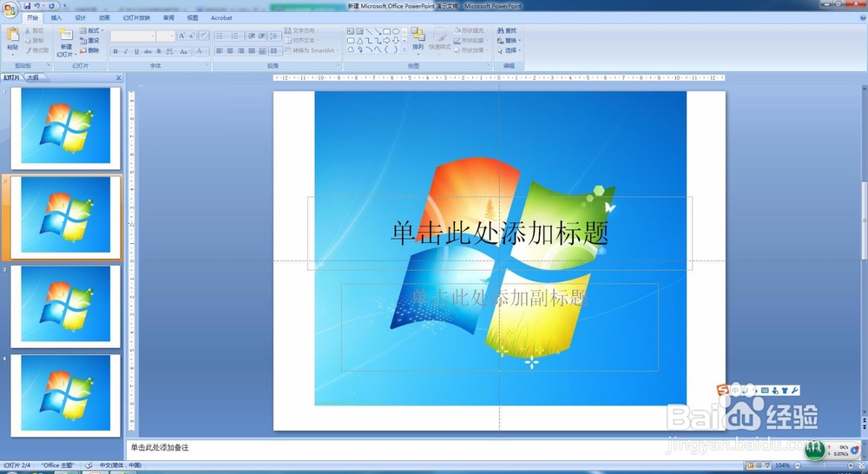Image resolution: width=868 pixels, height=474 pixels.
Task: Open the line spacing options
Action: [x=275, y=36]
